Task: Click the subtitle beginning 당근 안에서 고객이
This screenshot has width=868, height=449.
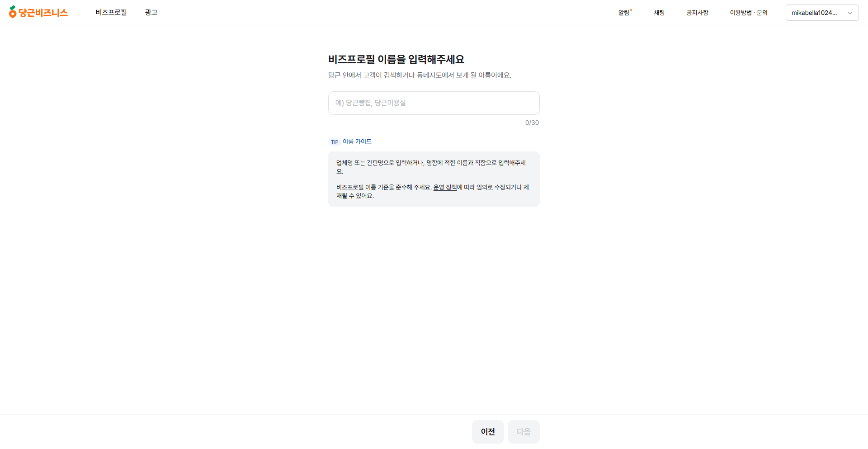Action: (x=420, y=75)
